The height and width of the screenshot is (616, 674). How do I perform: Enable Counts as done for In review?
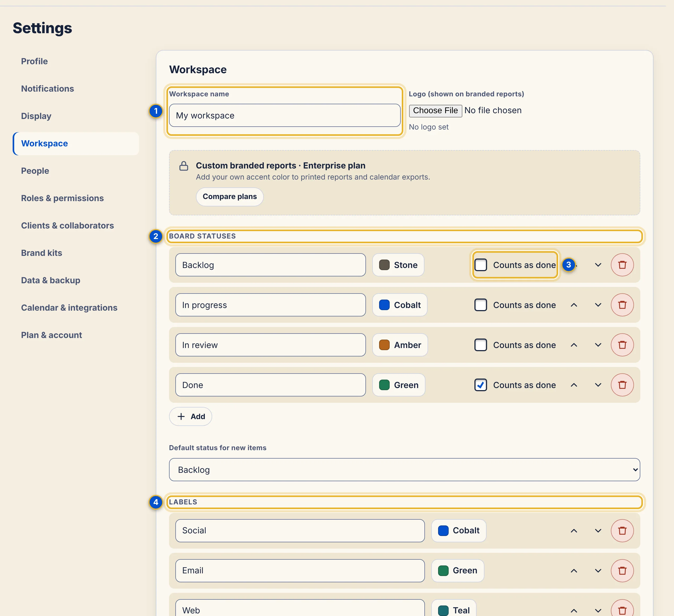(480, 345)
